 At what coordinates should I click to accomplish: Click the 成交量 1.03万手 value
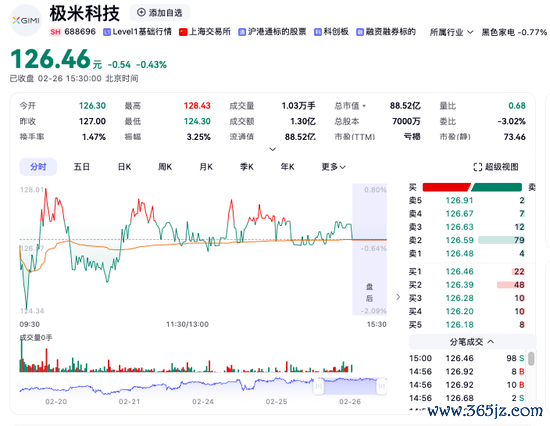coord(299,106)
